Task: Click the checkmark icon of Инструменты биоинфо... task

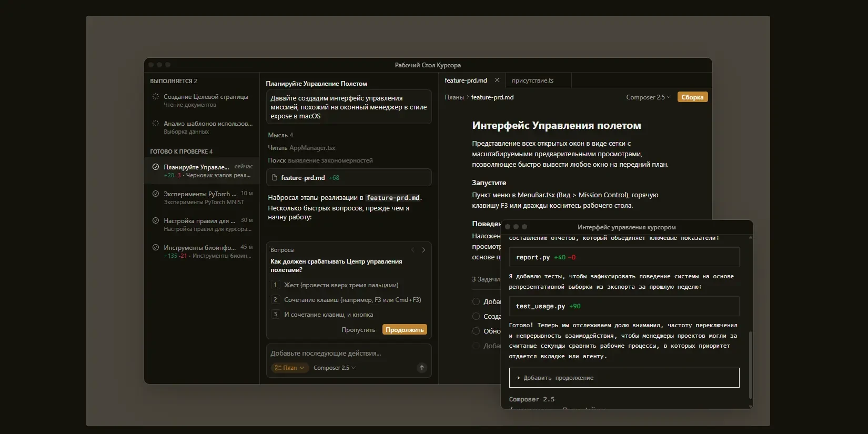Action: (156, 247)
